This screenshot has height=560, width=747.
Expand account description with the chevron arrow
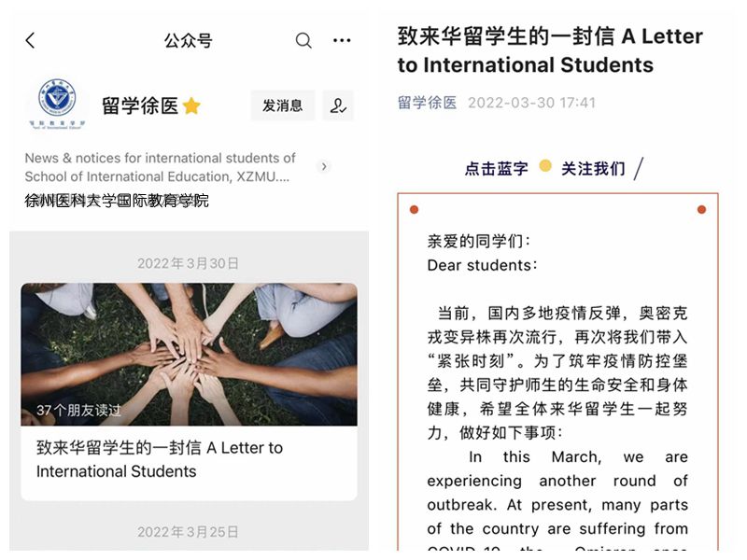pyautogui.click(x=324, y=167)
